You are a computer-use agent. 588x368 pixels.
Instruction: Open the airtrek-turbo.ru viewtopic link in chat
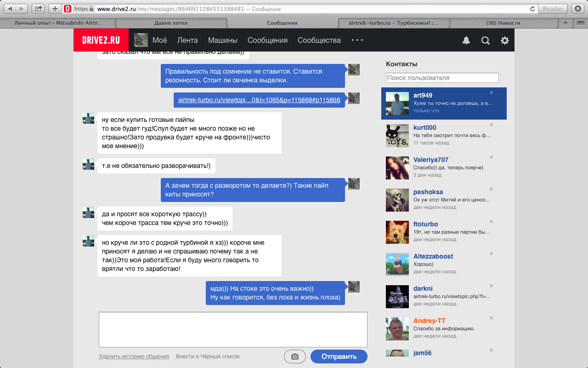[259, 100]
